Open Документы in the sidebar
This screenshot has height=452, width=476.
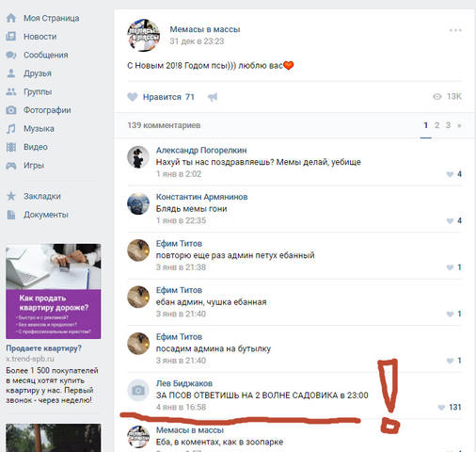pos(46,215)
